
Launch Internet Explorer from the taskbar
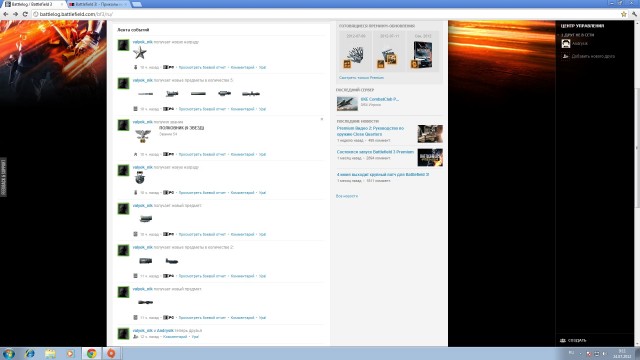click(30, 353)
